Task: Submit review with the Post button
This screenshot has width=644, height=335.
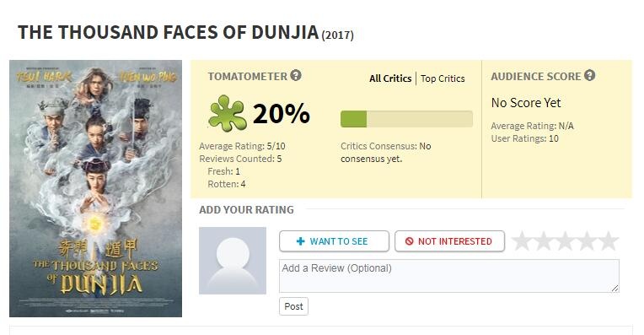Action: (293, 306)
